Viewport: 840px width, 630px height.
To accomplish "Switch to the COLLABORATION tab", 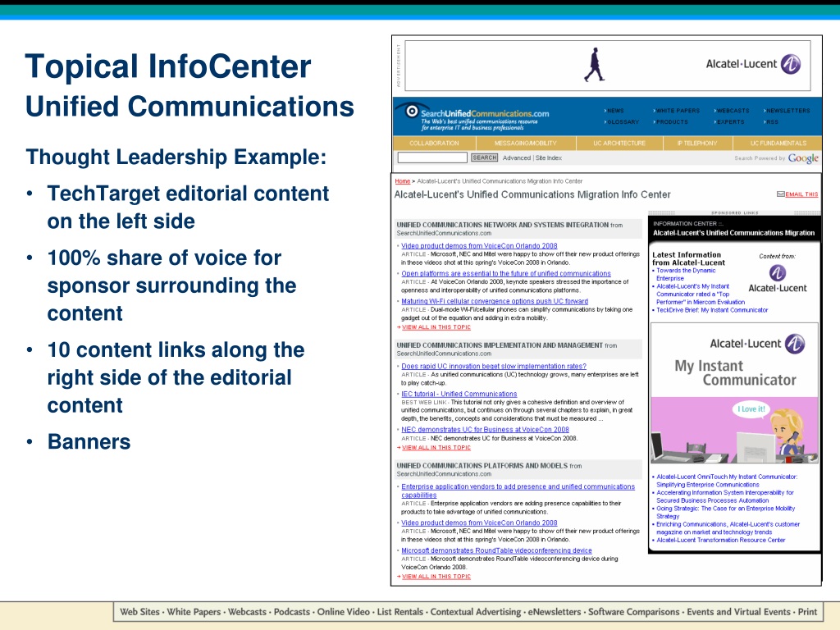I will [434, 143].
